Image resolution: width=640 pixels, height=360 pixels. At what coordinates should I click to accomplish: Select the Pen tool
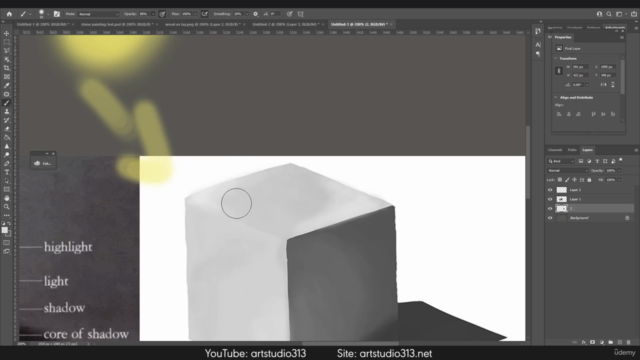(x=7, y=164)
